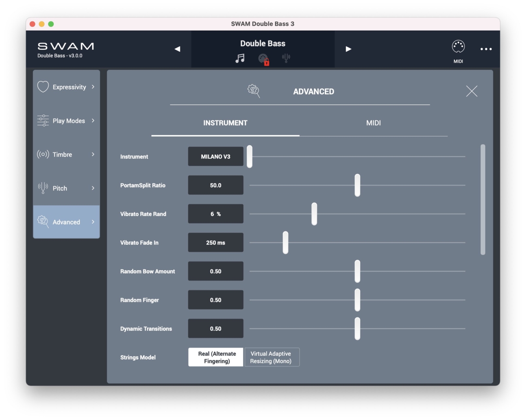
Task: Expand the Play Modes section chevron
Action: [x=93, y=121]
